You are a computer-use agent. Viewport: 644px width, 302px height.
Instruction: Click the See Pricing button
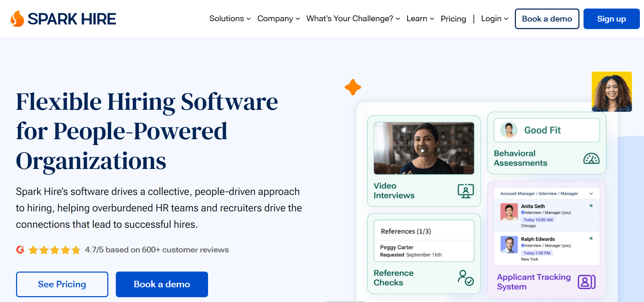click(62, 284)
